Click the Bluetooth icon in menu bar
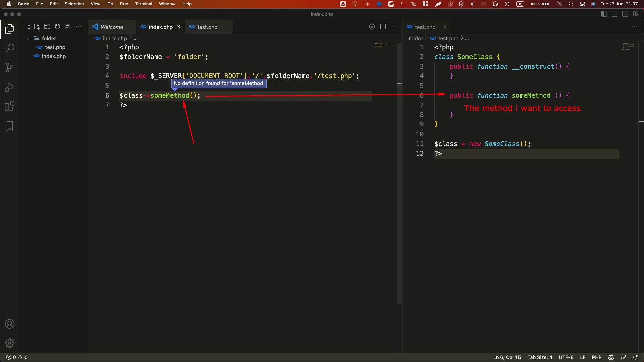Image resolution: width=644 pixels, height=362 pixels. (472, 4)
